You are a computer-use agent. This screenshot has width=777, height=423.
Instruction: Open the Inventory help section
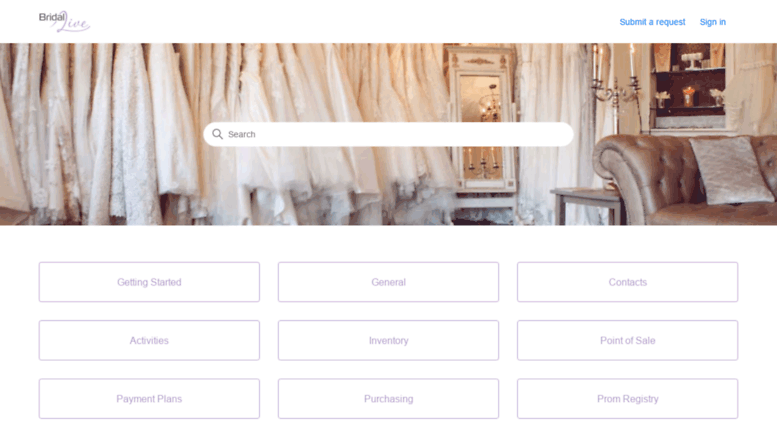tap(388, 340)
